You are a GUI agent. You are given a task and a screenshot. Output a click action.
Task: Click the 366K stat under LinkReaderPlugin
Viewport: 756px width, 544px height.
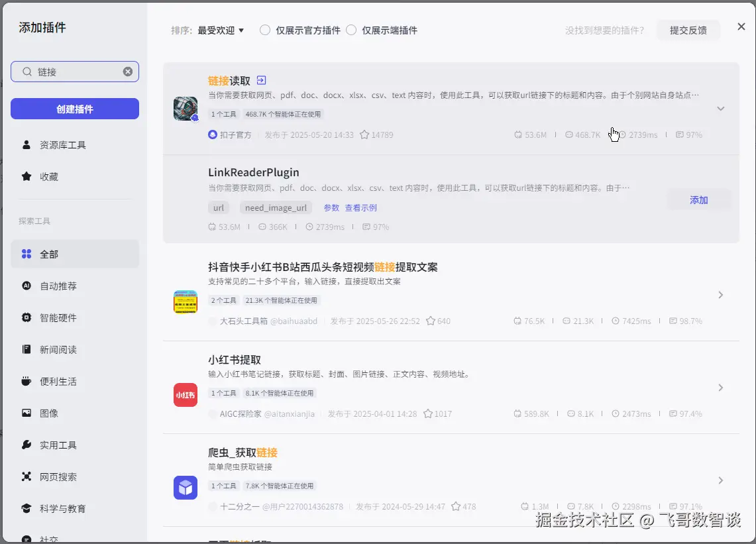coord(273,227)
